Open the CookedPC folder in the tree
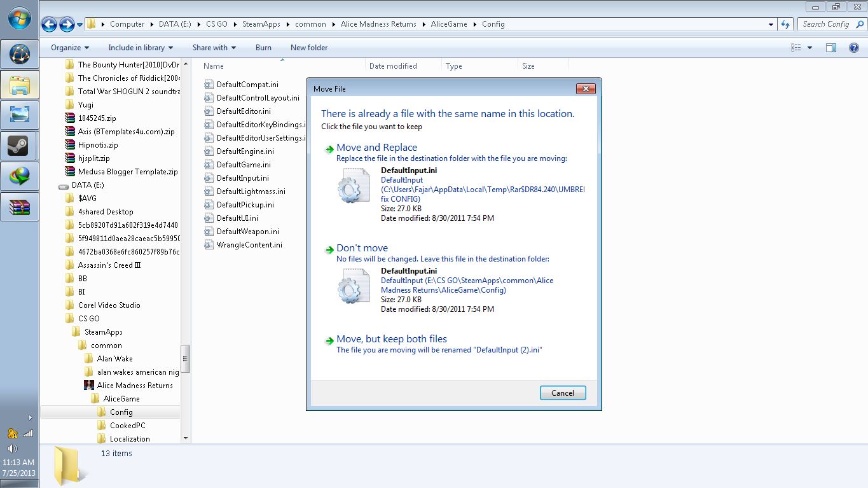This screenshot has width=868, height=488. pyautogui.click(x=121, y=426)
